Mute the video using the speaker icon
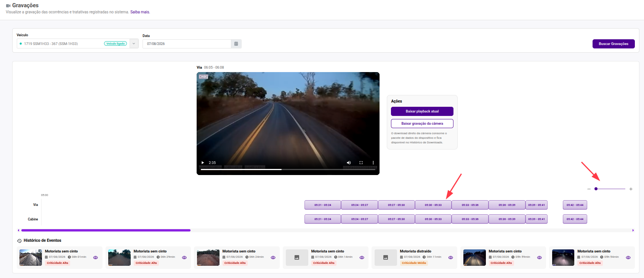The width and height of the screenshot is (644, 278). [349, 162]
